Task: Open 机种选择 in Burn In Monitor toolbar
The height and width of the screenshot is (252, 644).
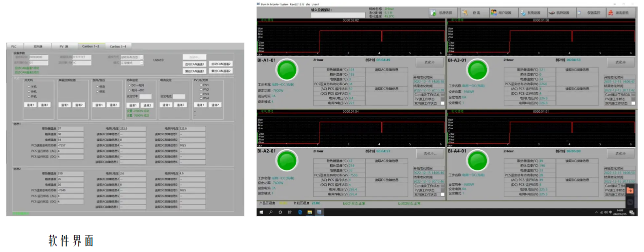Action: pyautogui.click(x=442, y=13)
